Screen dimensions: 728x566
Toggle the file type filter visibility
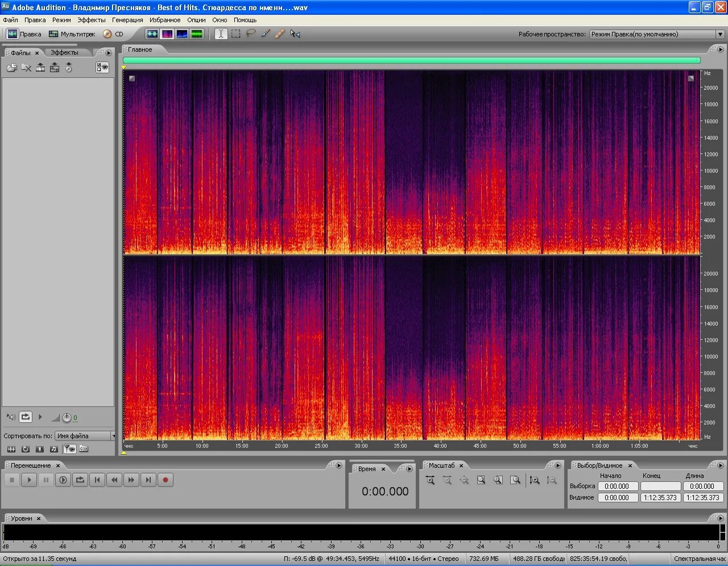[69, 448]
